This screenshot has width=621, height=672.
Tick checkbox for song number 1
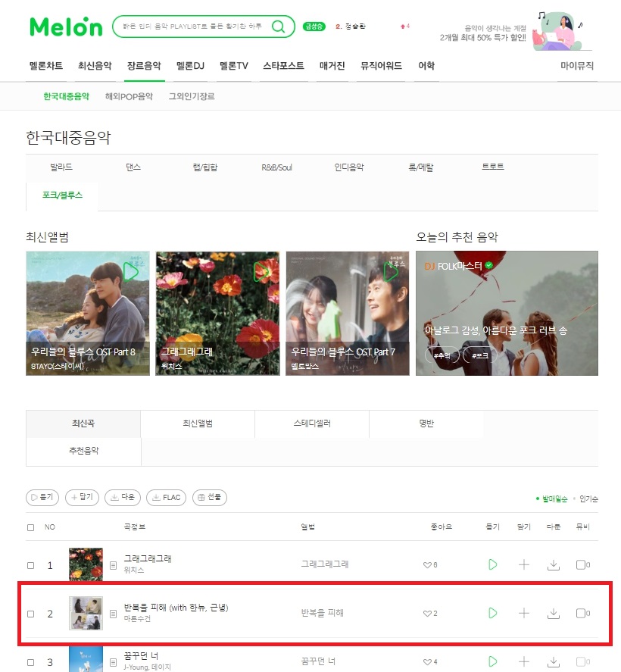[31, 565]
